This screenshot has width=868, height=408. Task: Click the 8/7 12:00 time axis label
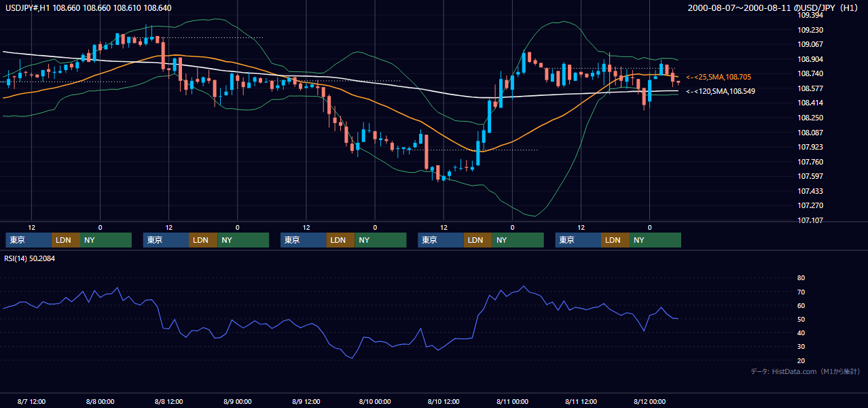coord(31,401)
